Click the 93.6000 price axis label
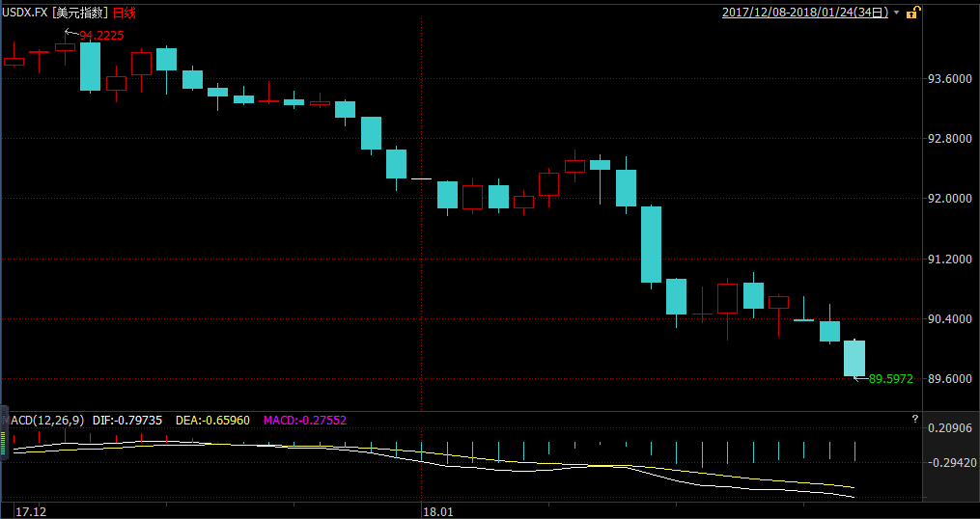980x519 pixels. (950, 79)
